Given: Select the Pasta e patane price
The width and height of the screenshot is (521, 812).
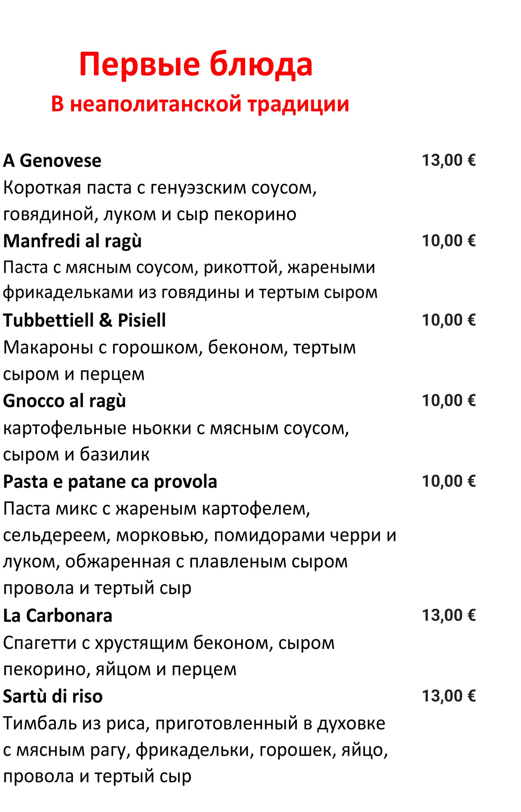Looking at the screenshot, I should pyautogui.click(x=448, y=481).
